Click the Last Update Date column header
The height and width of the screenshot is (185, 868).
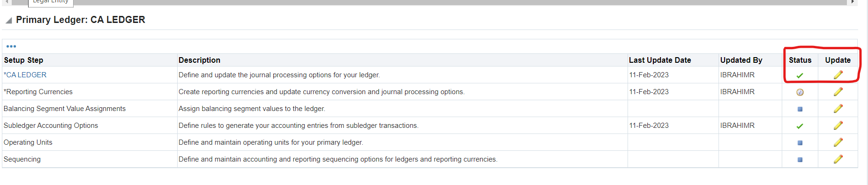[659, 60]
